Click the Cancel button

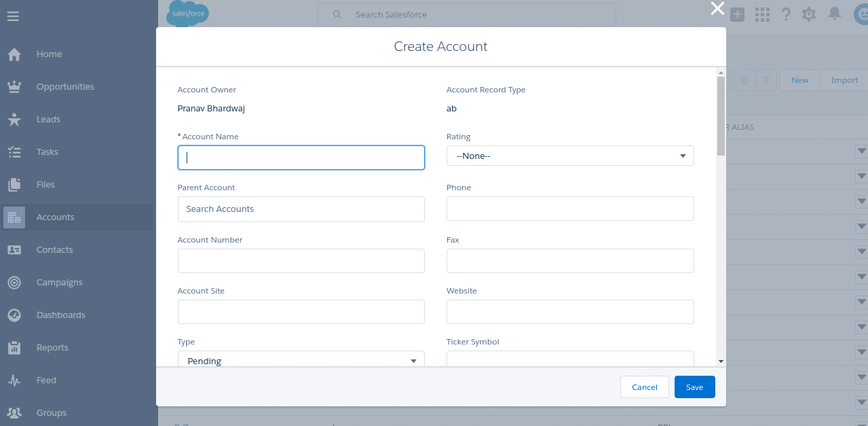click(x=644, y=387)
